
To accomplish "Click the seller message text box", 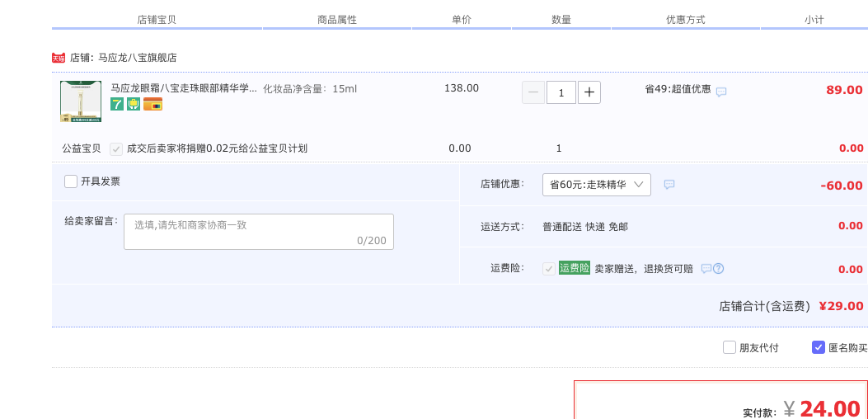I will pyautogui.click(x=259, y=232).
